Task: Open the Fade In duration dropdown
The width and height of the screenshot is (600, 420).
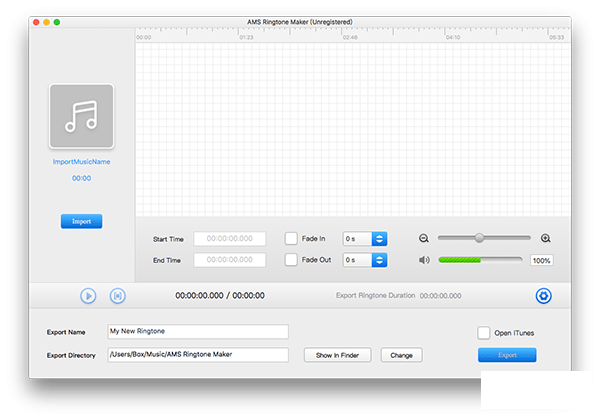Action: pyautogui.click(x=365, y=239)
